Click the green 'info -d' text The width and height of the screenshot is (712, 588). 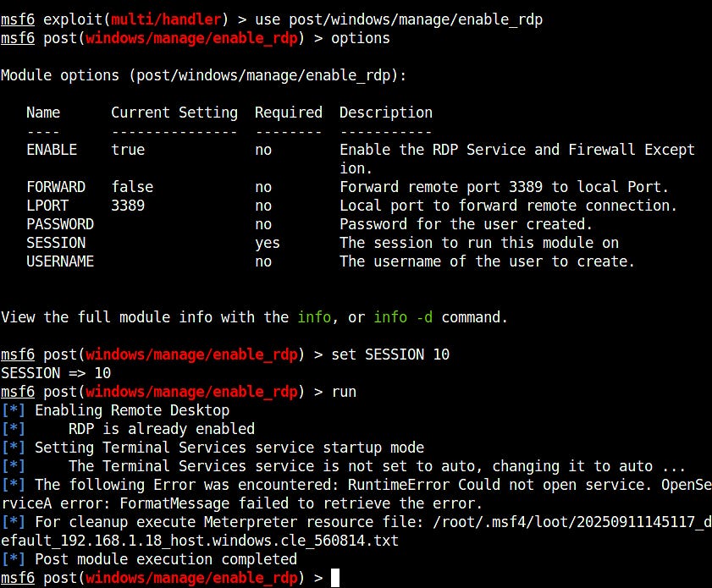click(x=403, y=317)
